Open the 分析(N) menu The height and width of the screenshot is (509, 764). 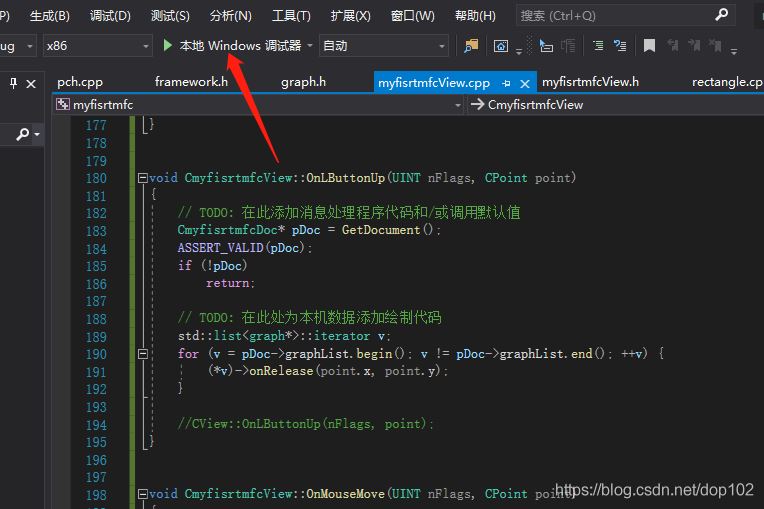(230, 16)
